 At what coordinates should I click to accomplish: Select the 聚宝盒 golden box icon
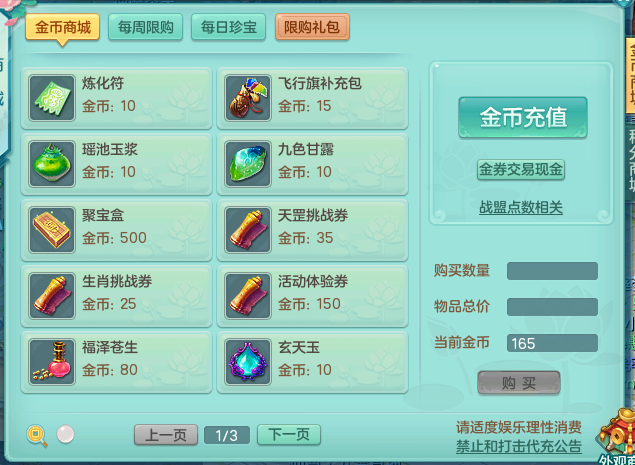(52, 230)
